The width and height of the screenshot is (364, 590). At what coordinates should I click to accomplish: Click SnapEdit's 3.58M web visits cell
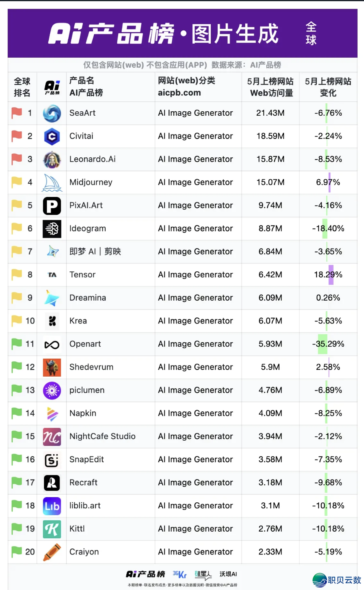pyautogui.click(x=270, y=460)
